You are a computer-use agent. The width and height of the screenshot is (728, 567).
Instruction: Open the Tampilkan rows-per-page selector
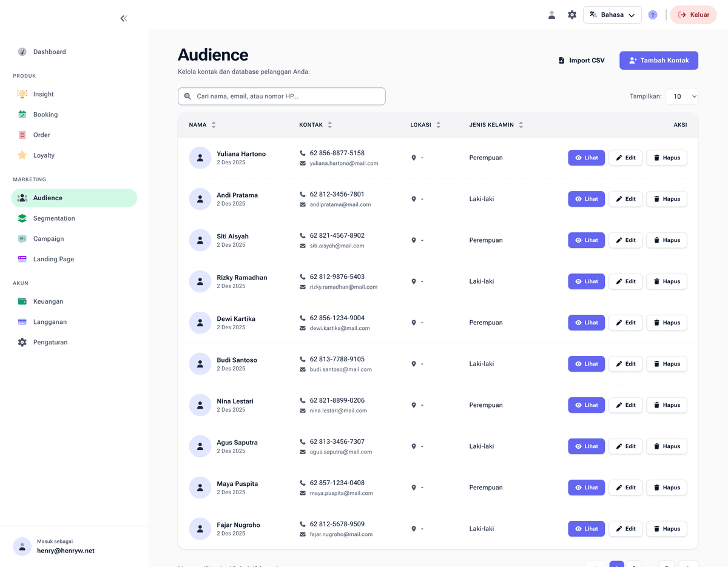(682, 96)
